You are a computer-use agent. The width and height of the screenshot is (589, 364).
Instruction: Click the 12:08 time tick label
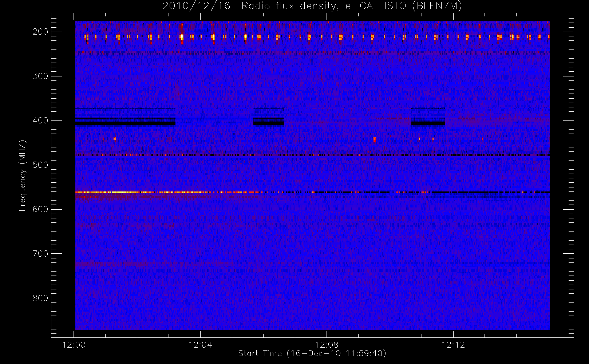tap(327, 345)
